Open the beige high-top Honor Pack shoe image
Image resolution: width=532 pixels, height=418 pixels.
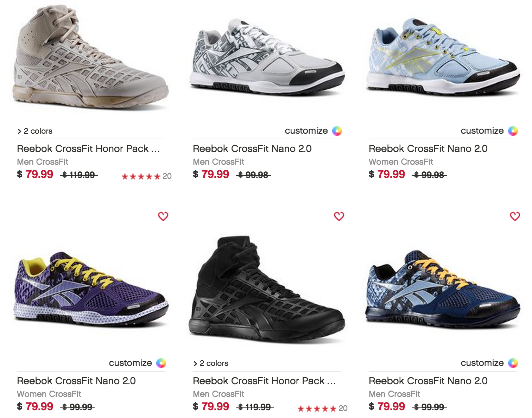coord(91,57)
